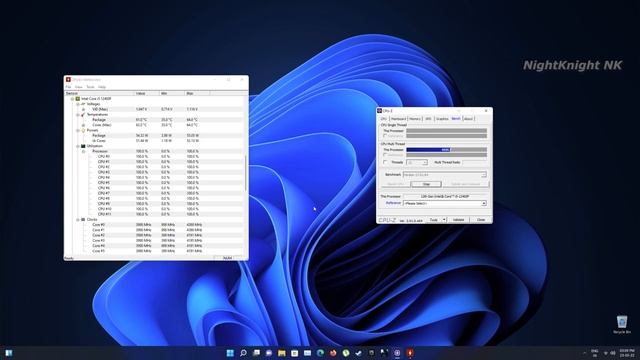
Task: Click widgets icon at taskbar left edge
Action: (9, 353)
